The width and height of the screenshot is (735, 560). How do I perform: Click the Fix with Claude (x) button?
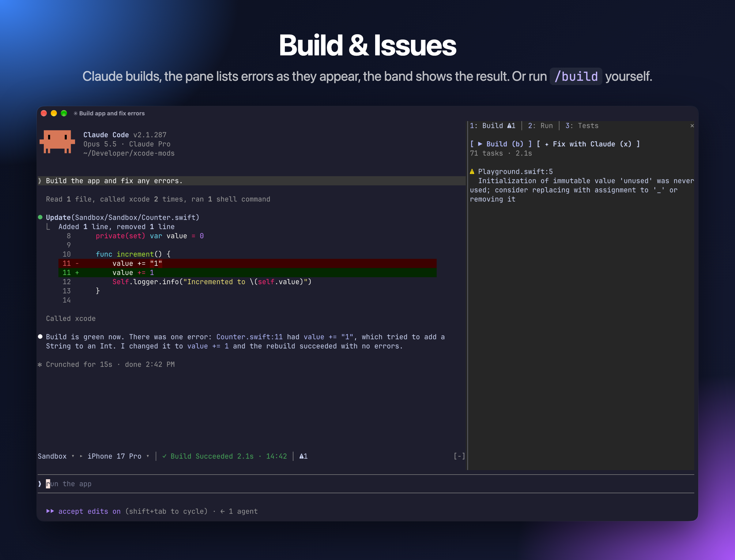click(588, 144)
